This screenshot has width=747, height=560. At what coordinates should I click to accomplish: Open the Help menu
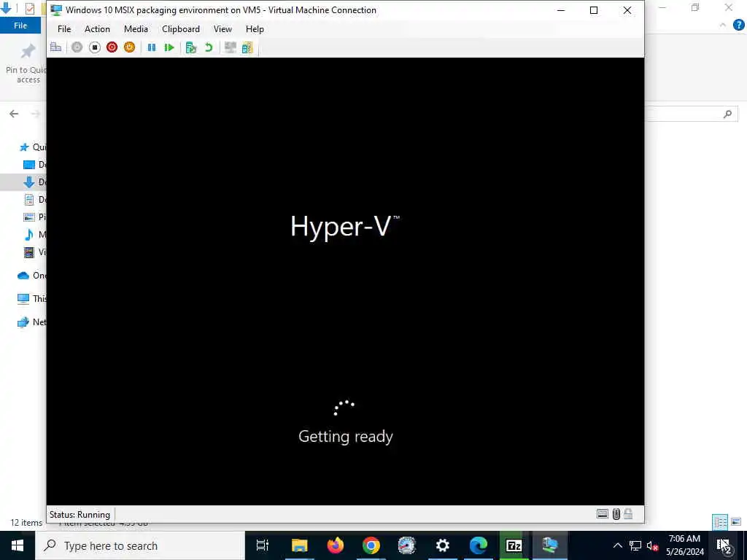point(255,29)
